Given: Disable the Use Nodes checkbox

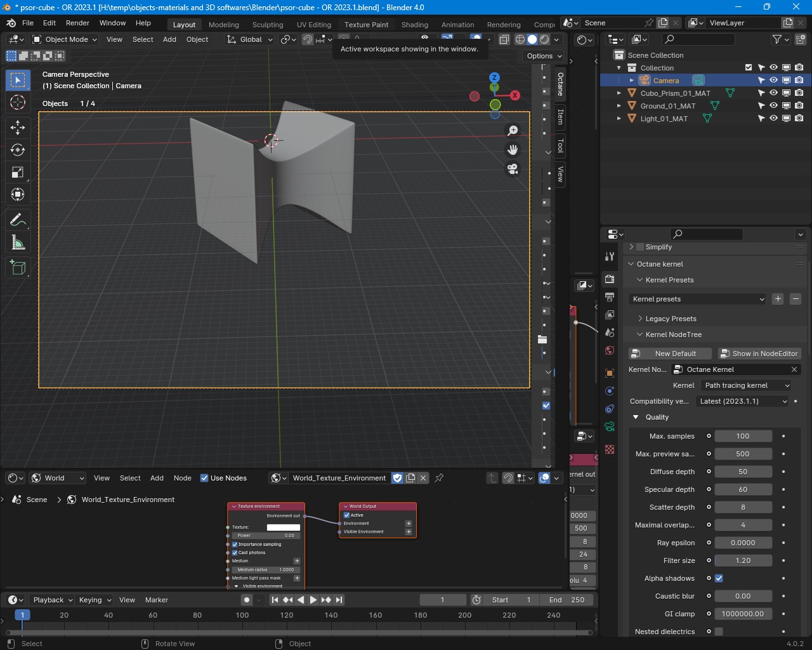Looking at the screenshot, I should click(x=204, y=478).
